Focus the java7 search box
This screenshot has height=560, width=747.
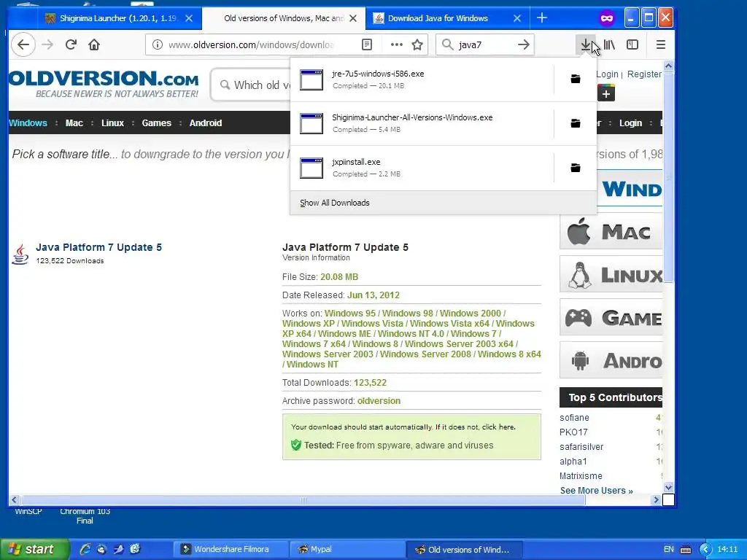(x=484, y=44)
